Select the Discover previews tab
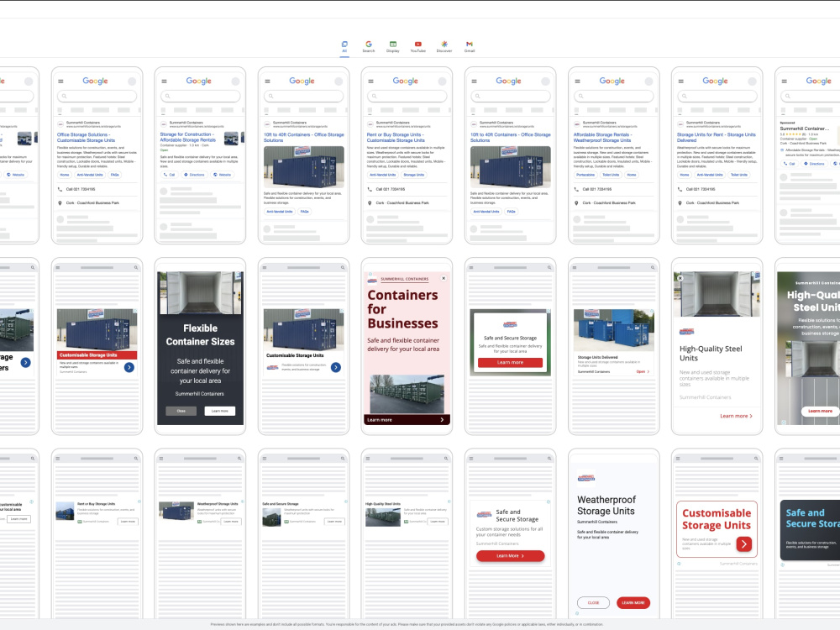 444,46
